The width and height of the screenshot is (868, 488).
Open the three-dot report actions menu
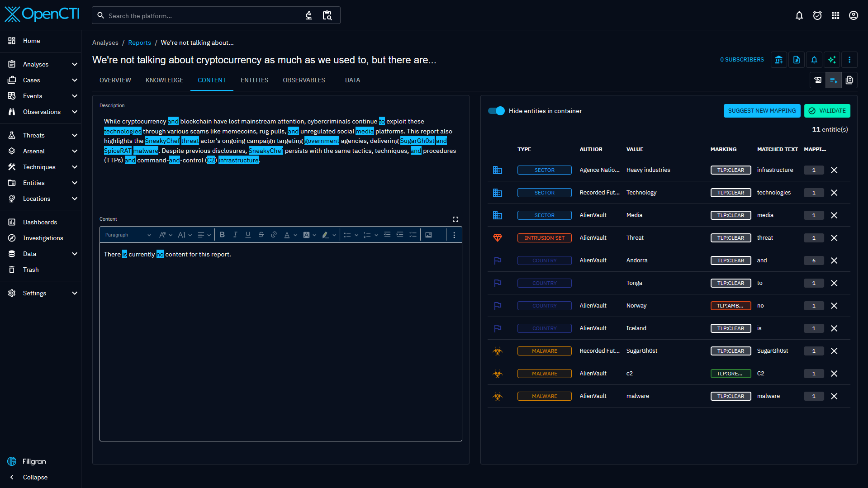849,60
